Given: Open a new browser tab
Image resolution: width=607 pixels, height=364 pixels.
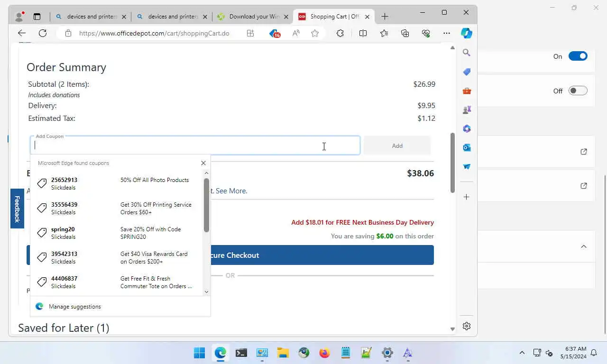Looking at the screenshot, I should (385, 17).
